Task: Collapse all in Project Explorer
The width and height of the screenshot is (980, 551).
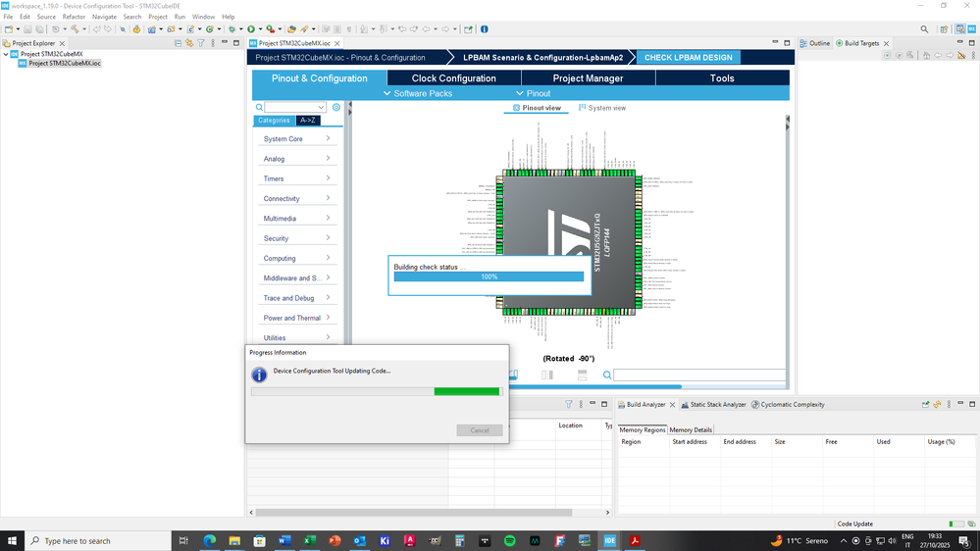Action: click(179, 43)
